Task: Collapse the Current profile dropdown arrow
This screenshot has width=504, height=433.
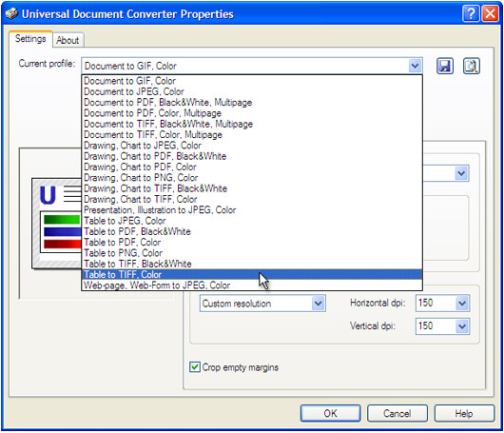Action: (415, 66)
